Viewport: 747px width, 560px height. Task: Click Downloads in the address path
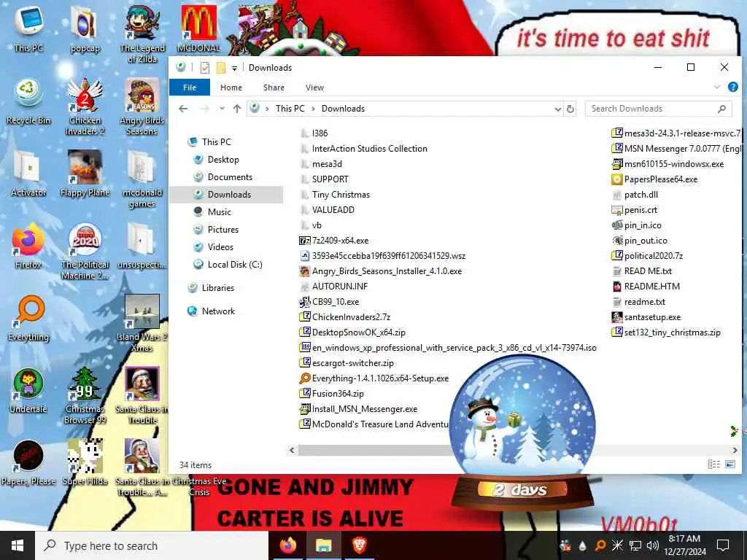click(x=343, y=109)
